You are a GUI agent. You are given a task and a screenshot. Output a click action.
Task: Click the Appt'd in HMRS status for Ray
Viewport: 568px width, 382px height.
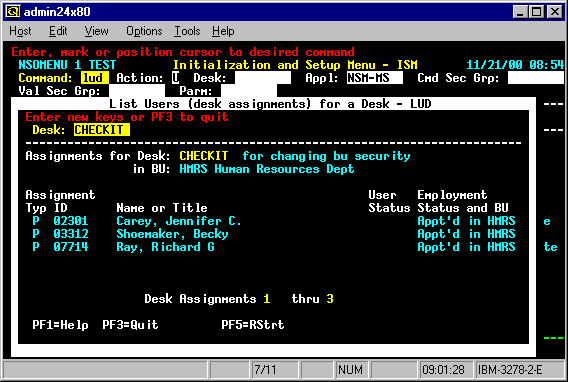click(x=466, y=247)
